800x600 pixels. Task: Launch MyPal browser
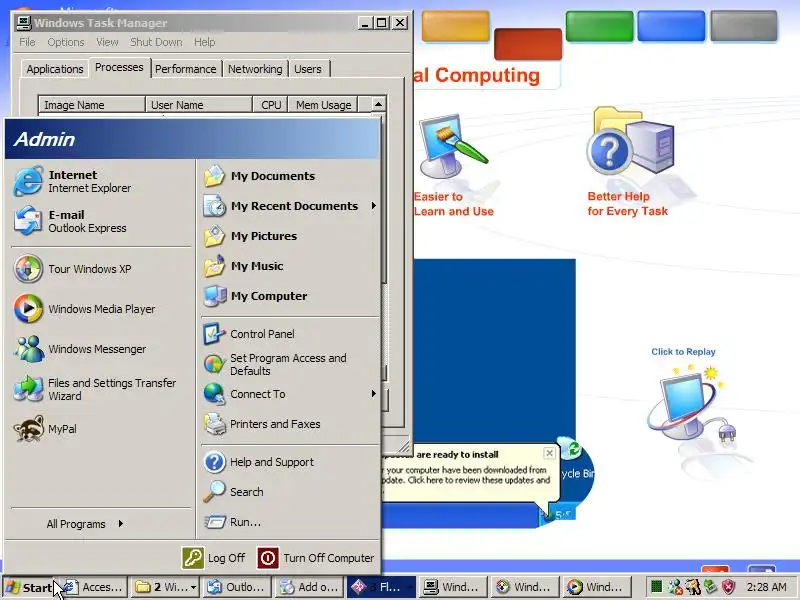click(x=101, y=429)
